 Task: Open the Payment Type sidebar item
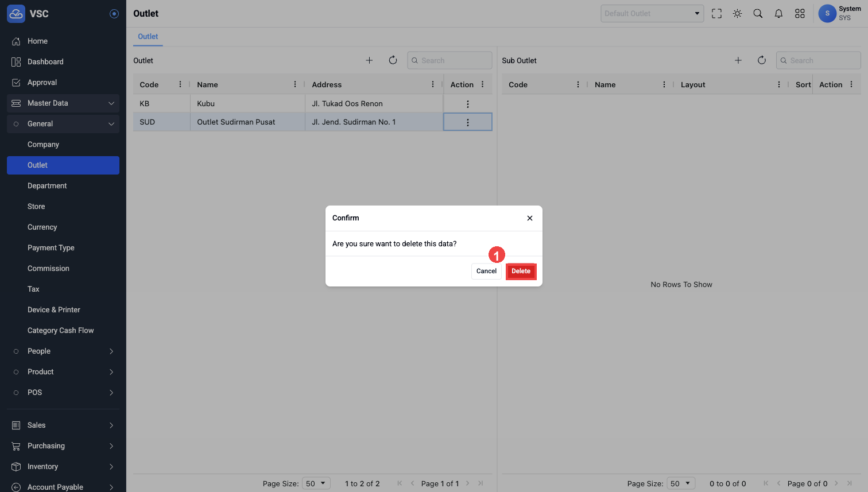point(63,248)
